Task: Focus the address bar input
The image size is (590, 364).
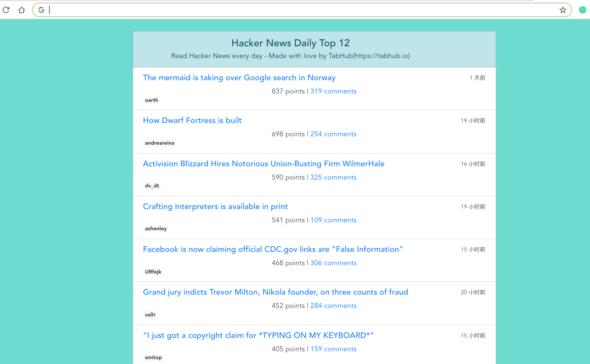Action: tap(303, 10)
